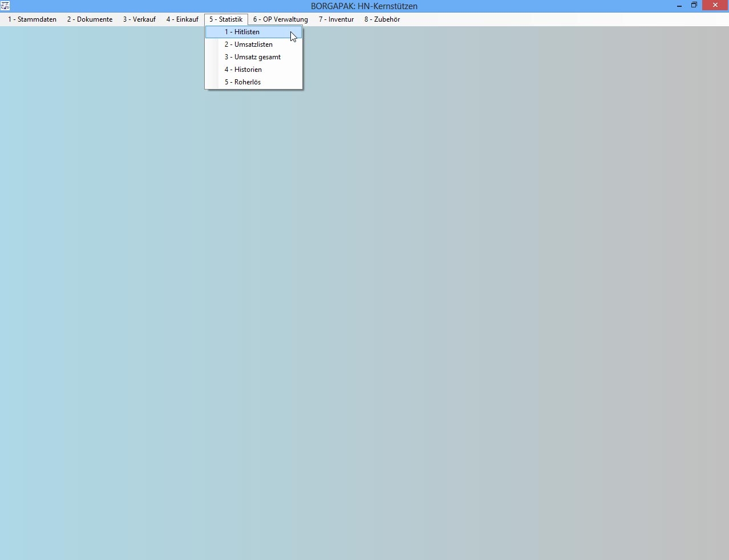
Task: Open the 2 - Dokumente menu
Action: (90, 19)
